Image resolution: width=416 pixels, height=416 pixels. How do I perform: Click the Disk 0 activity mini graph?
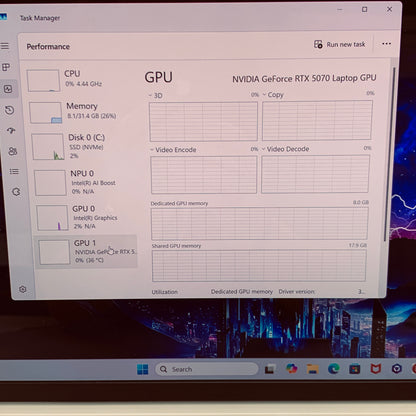click(48, 147)
